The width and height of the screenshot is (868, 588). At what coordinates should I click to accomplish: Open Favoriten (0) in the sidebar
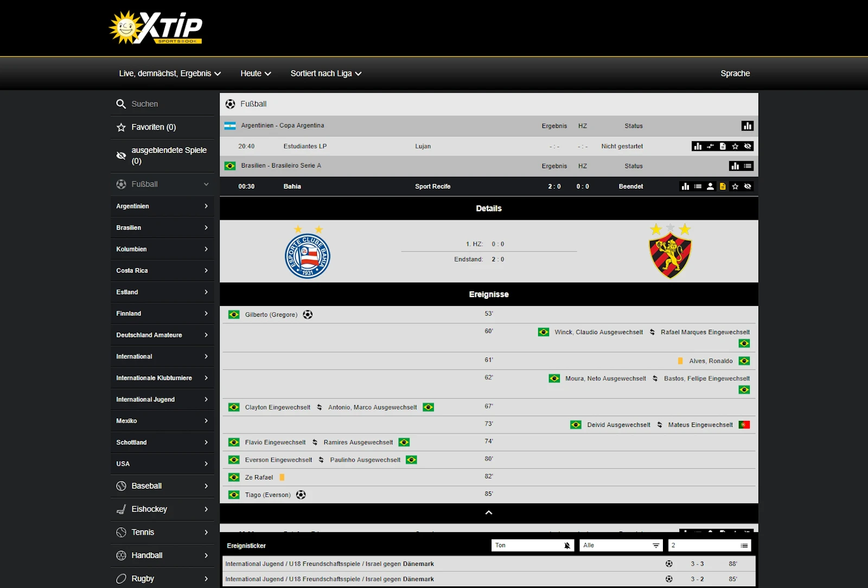[153, 127]
